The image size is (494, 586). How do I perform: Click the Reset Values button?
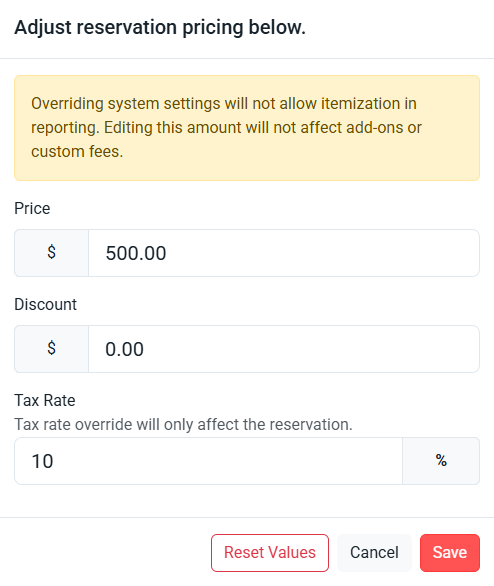pyautogui.click(x=270, y=553)
